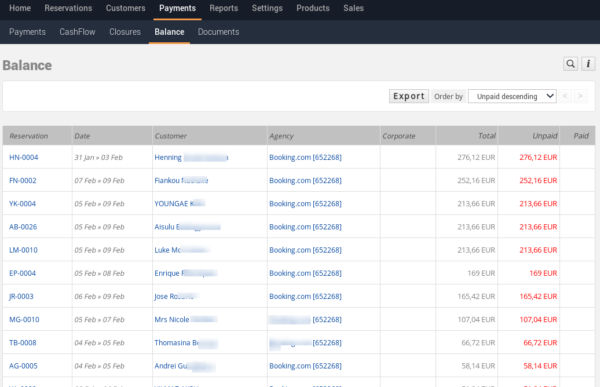Select unpaid amount 107,04 EUR
600x387 pixels.
(x=538, y=320)
